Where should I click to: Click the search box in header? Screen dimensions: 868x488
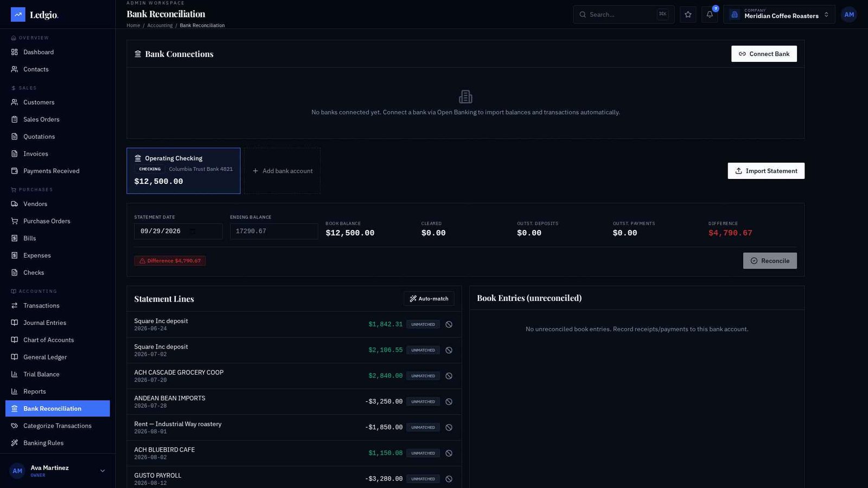tap(623, 15)
